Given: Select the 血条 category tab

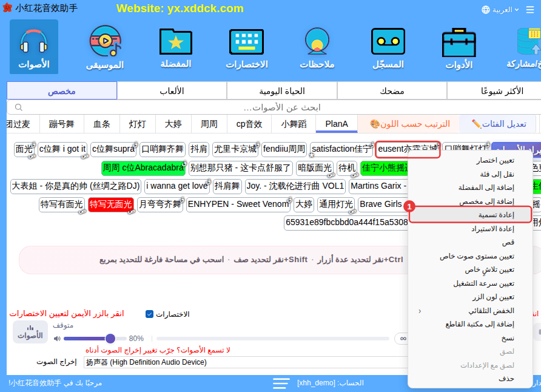Looking at the screenshot, I should [x=101, y=124].
